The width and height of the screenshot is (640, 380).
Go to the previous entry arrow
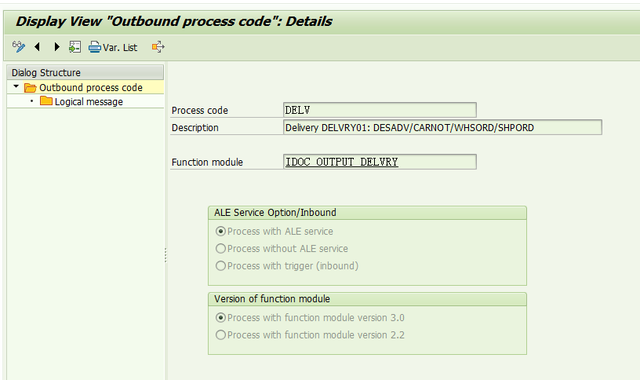click(38, 47)
